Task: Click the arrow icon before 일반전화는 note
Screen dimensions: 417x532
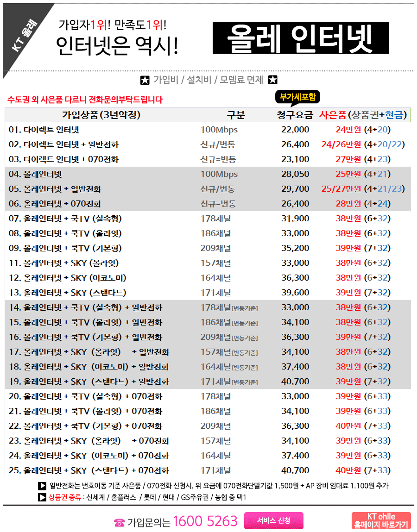Action: (42, 486)
